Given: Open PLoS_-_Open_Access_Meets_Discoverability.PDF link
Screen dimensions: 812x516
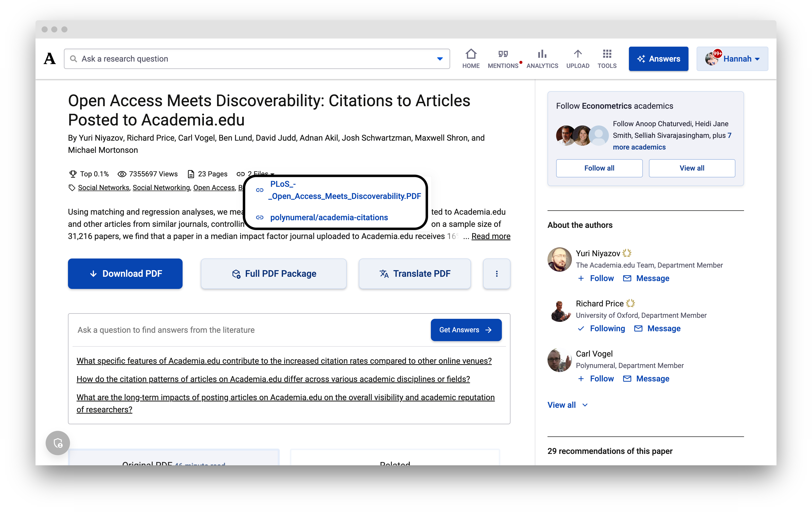Looking at the screenshot, I should point(344,190).
